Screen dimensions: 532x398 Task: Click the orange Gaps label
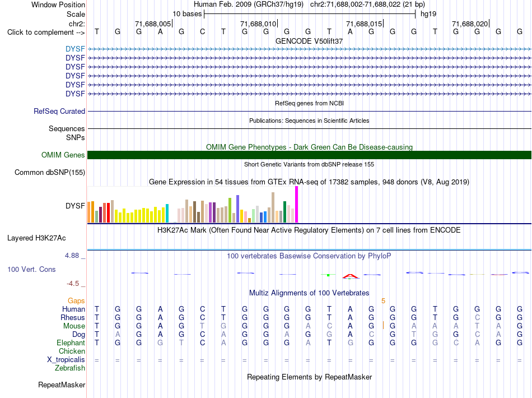tap(76, 300)
